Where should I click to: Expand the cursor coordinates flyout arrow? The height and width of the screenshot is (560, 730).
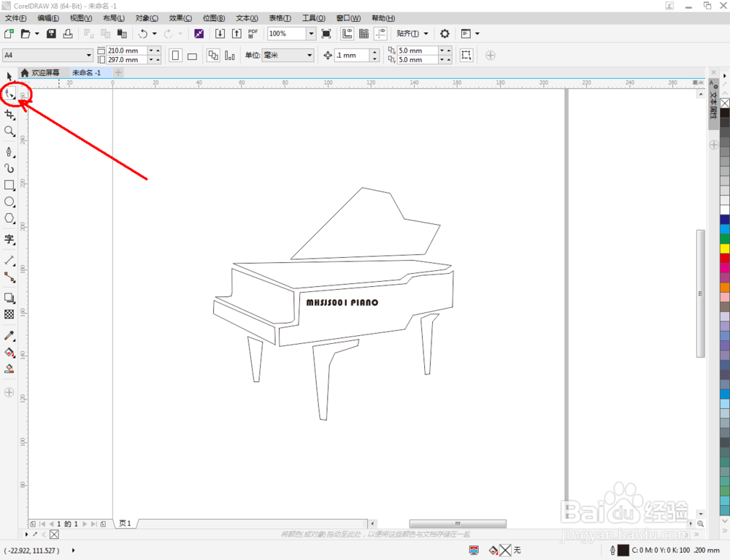[x=73, y=551]
